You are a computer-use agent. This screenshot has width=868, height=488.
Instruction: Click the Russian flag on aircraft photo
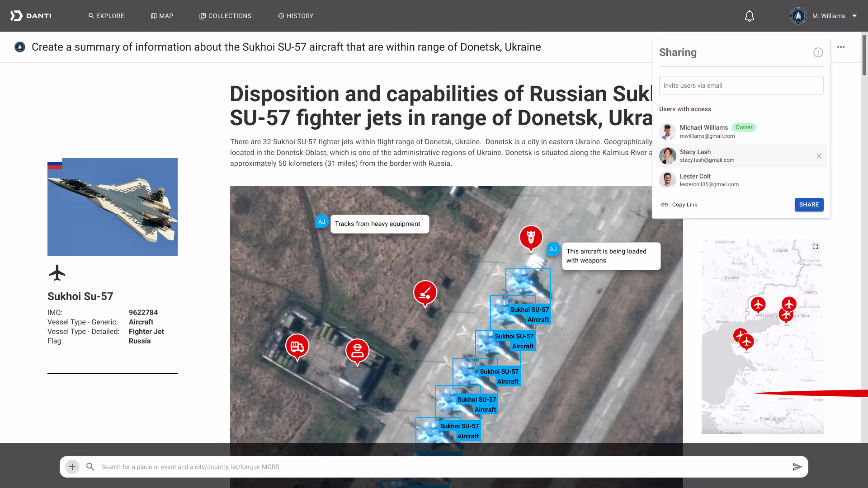tap(55, 165)
